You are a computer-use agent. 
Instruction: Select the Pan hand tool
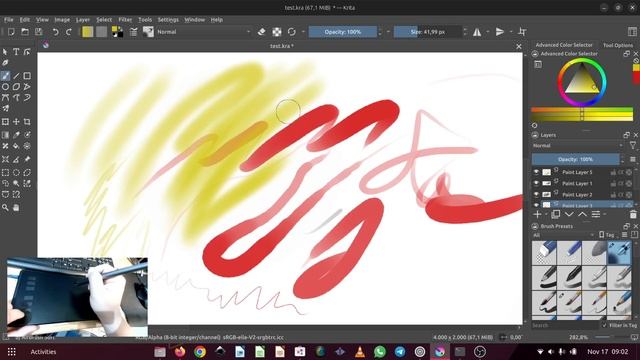[x=16, y=208]
